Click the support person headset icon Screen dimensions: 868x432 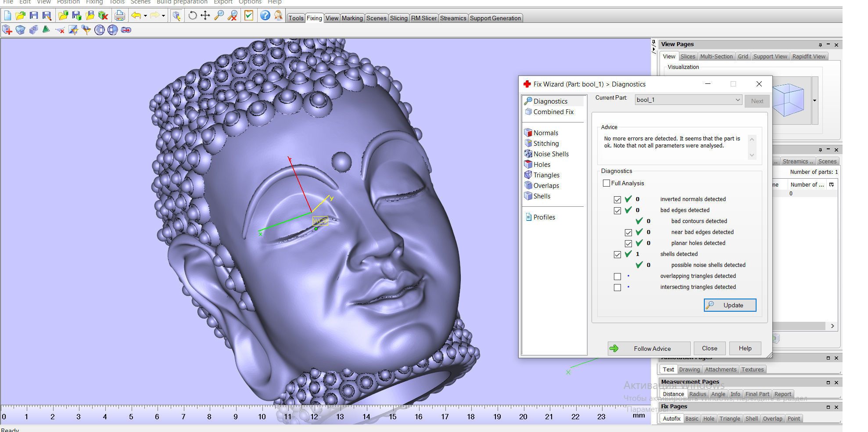pos(278,16)
